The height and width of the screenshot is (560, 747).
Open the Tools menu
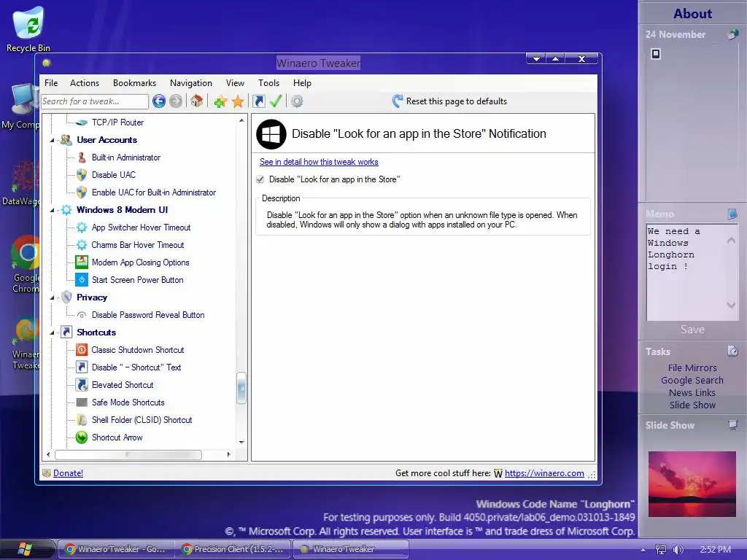coord(268,83)
